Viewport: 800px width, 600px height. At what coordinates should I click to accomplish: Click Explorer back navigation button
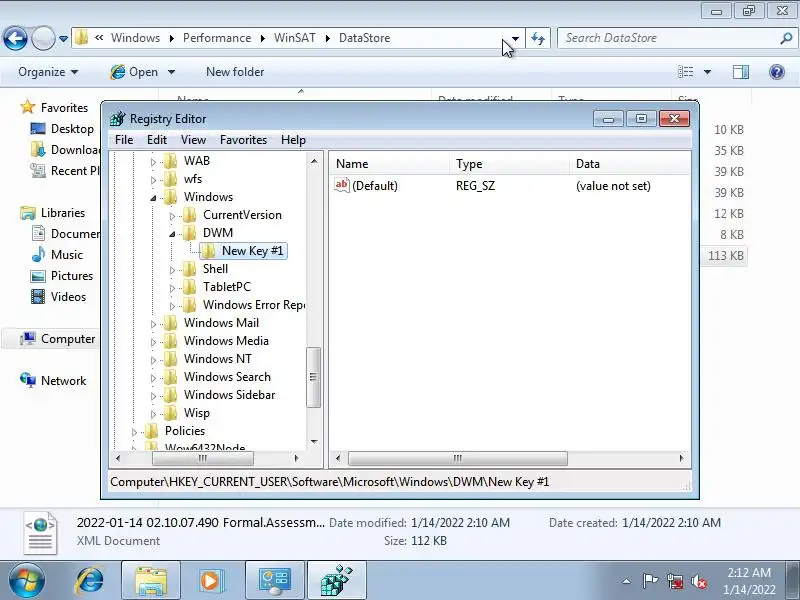[x=15, y=38]
